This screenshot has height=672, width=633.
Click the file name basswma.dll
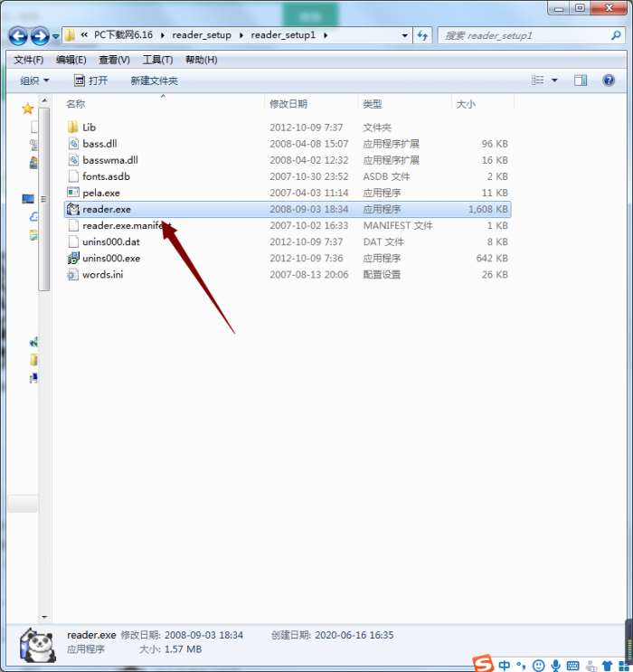click(110, 160)
